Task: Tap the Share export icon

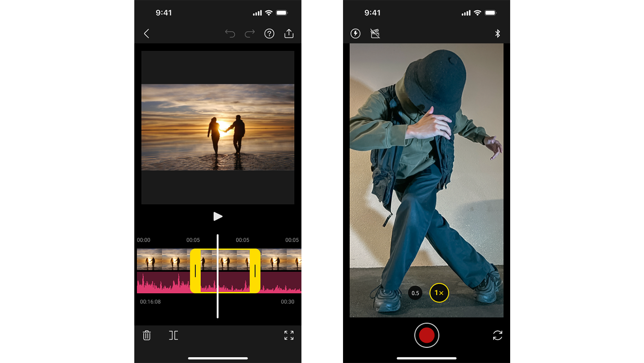Action: (x=289, y=33)
